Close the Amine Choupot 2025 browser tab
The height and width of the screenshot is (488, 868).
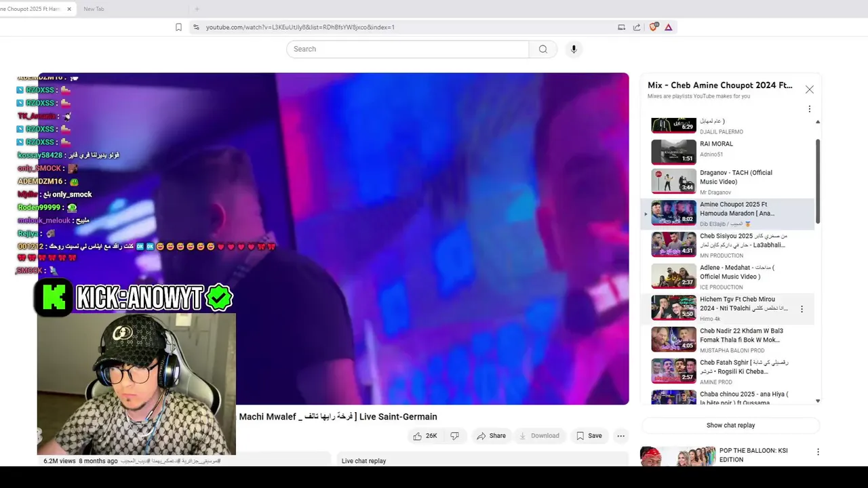[x=69, y=9]
